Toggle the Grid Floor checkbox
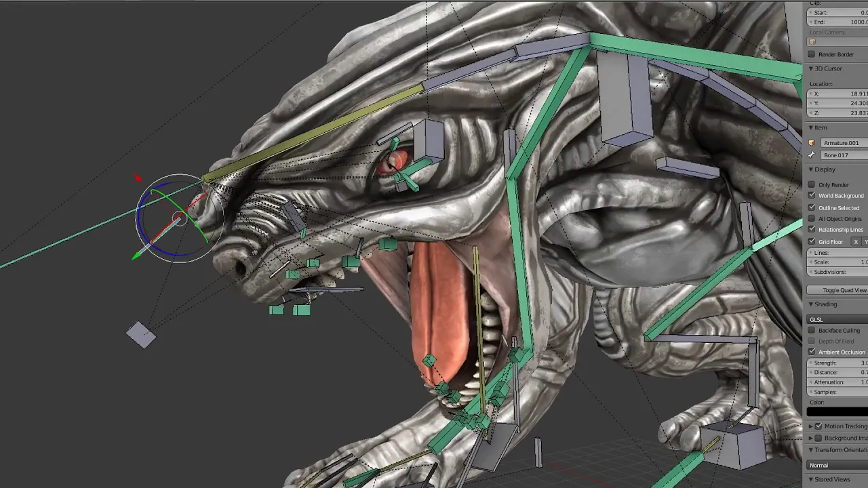This screenshot has width=868, height=488. tap(812, 241)
